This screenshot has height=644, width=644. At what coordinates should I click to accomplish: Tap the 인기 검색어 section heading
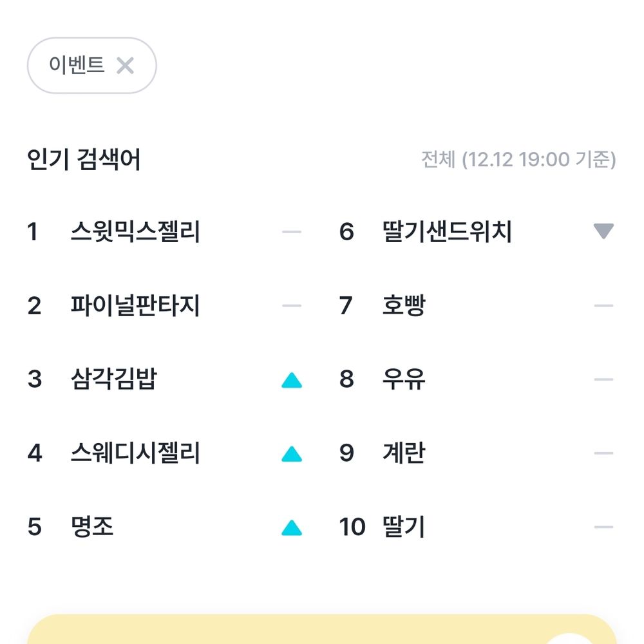[x=84, y=160]
